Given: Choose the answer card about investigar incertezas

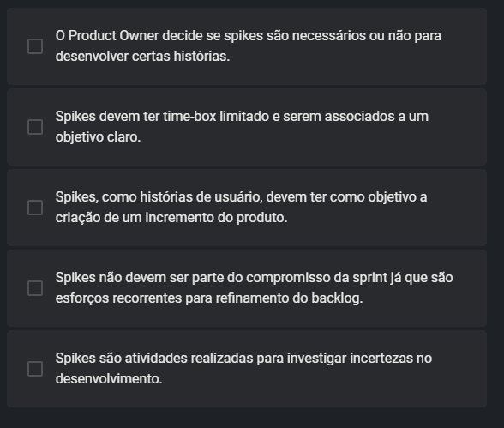Looking at the screenshot, I should coord(247,369).
